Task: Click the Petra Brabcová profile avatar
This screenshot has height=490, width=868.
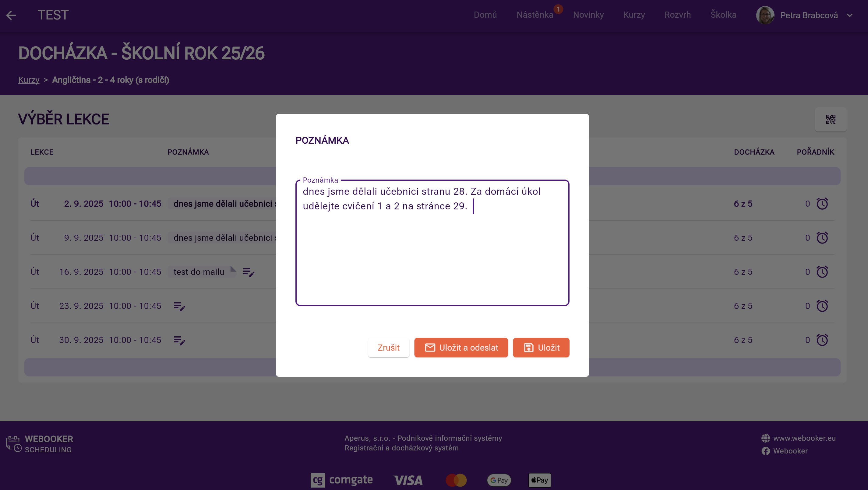Action: (x=765, y=15)
